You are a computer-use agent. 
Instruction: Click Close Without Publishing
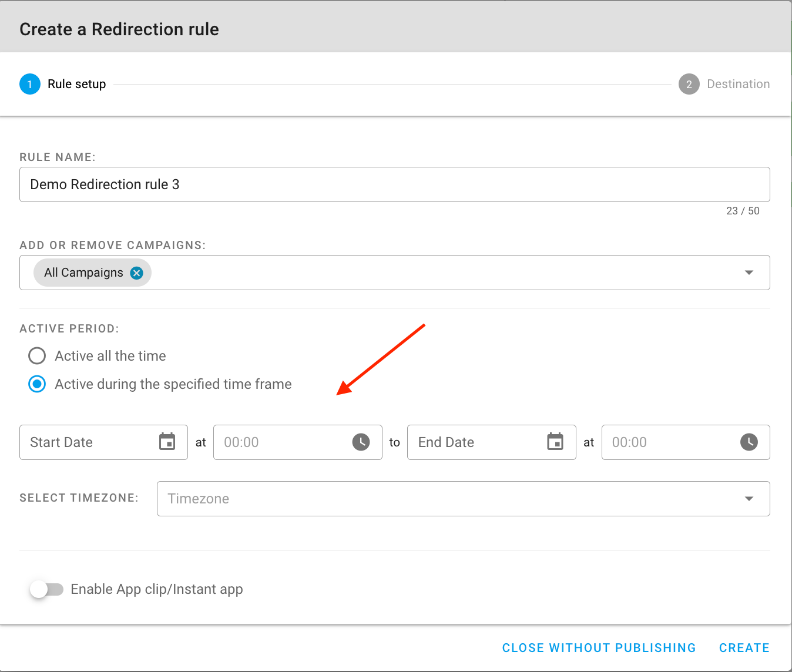click(599, 648)
